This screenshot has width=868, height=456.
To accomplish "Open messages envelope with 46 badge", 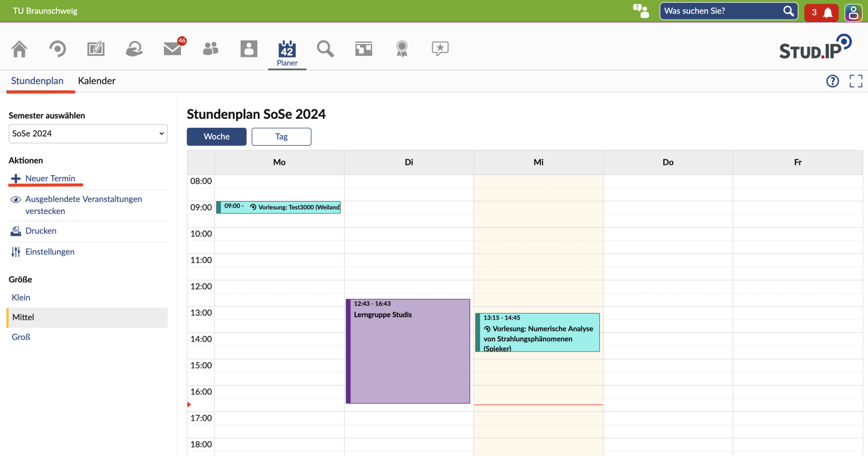I will pos(173,49).
